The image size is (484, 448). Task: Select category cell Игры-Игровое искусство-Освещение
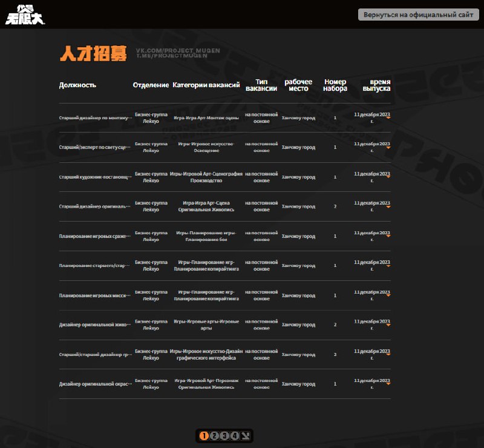pos(206,147)
